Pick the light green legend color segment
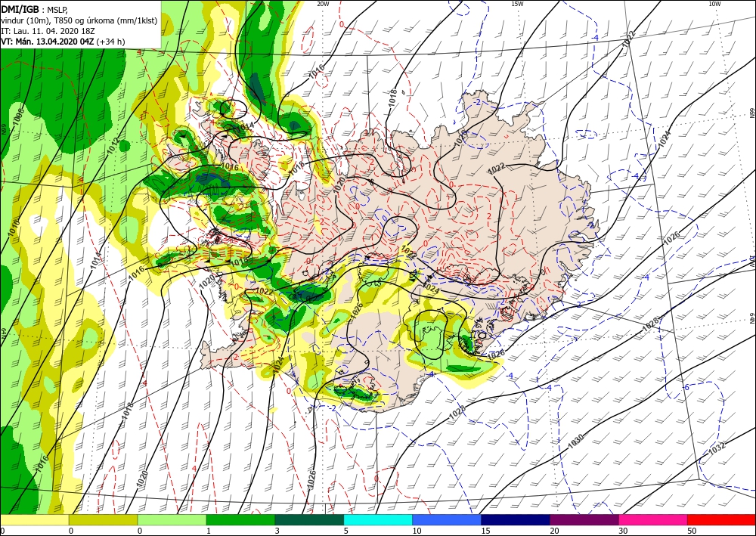This screenshot has width=756, height=536. (172, 520)
